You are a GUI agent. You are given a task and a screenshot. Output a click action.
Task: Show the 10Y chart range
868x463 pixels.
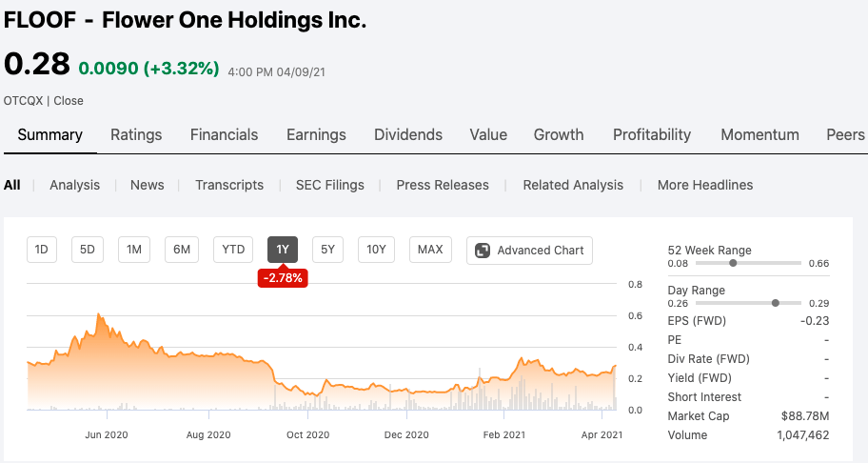tap(376, 250)
